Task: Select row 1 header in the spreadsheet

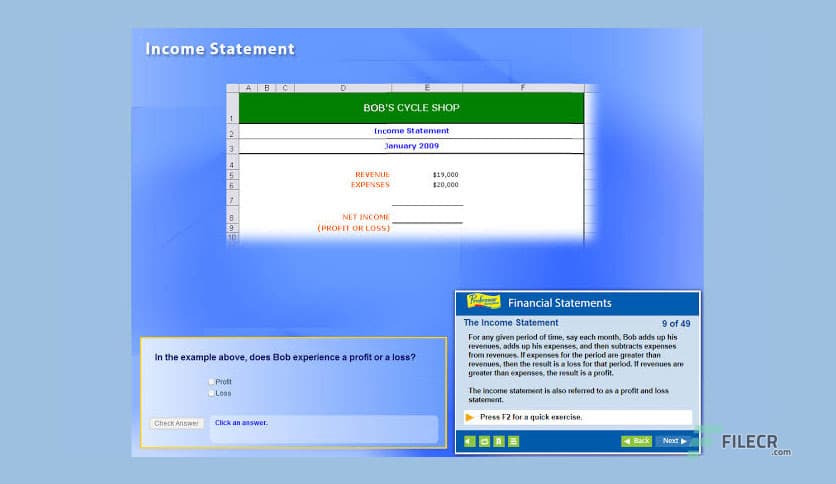Action: pyautogui.click(x=232, y=108)
